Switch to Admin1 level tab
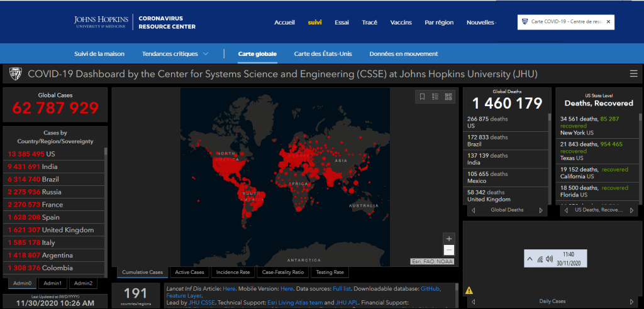The image size is (644, 309). pyautogui.click(x=53, y=284)
